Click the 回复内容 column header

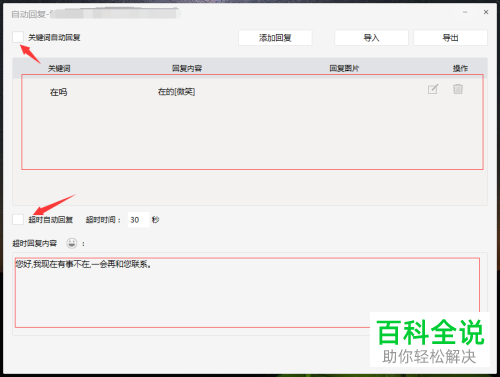187,68
